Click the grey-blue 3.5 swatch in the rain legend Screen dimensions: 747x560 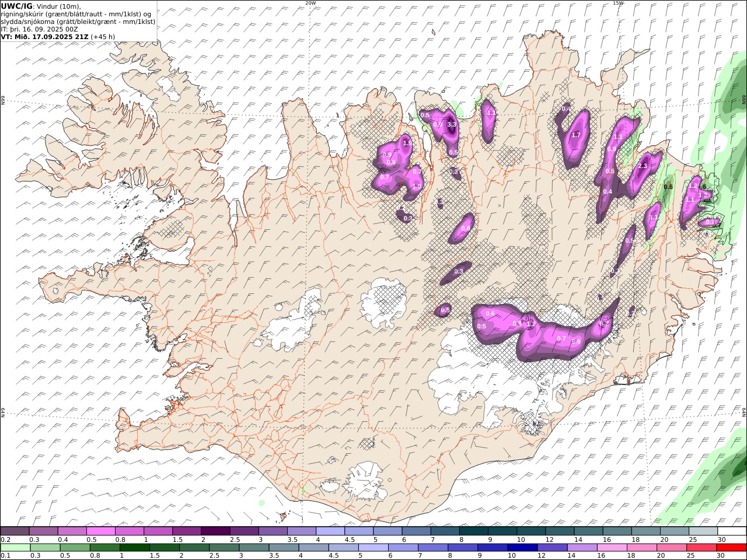pyautogui.click(x=284, y=547)
